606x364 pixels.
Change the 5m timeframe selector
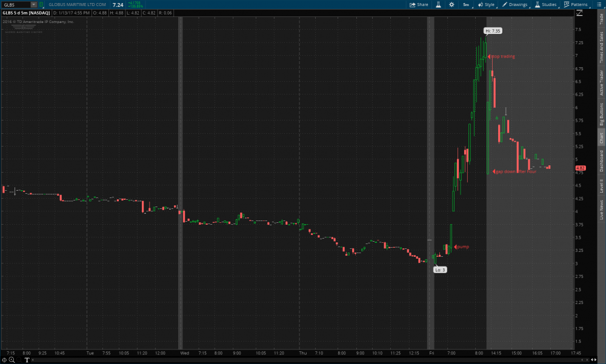pos(466,4)
